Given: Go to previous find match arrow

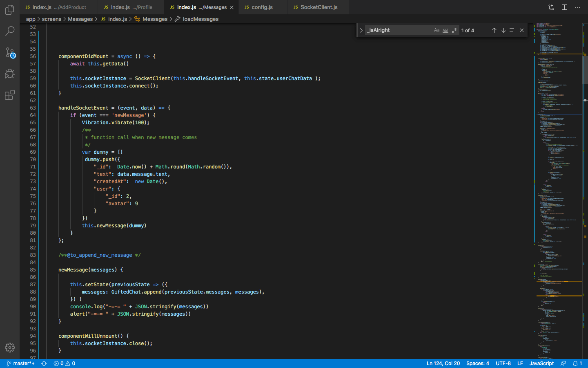Looking at the screenshot, I should pos(494,30).
